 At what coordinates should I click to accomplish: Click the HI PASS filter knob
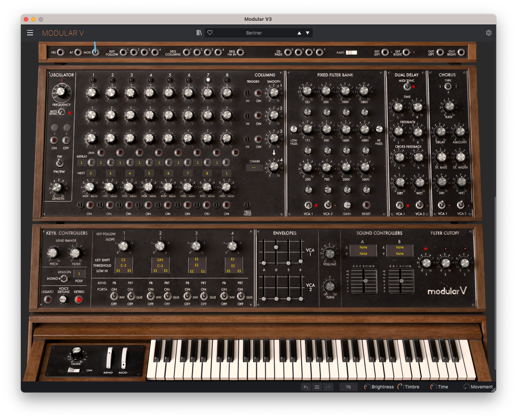click(379, 129)
